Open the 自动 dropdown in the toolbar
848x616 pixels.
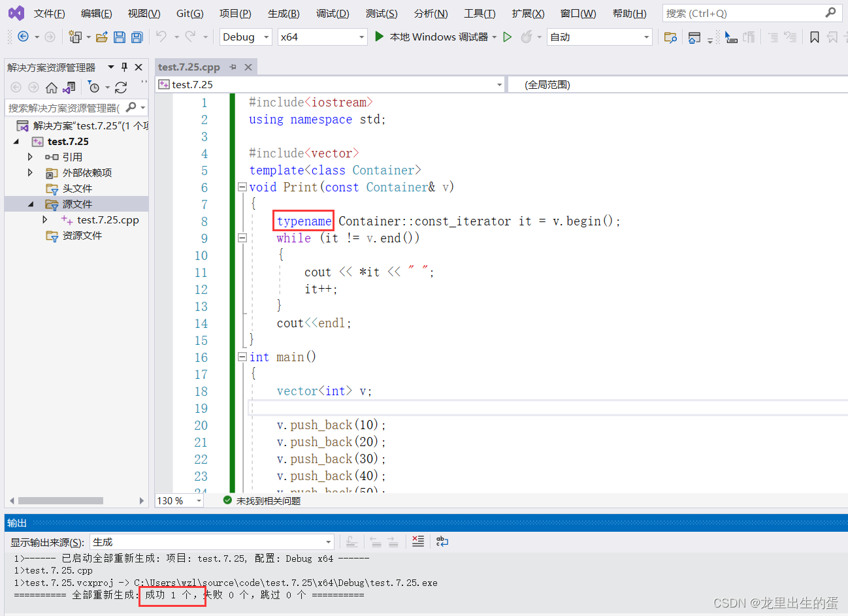click(x=600, y=37)
